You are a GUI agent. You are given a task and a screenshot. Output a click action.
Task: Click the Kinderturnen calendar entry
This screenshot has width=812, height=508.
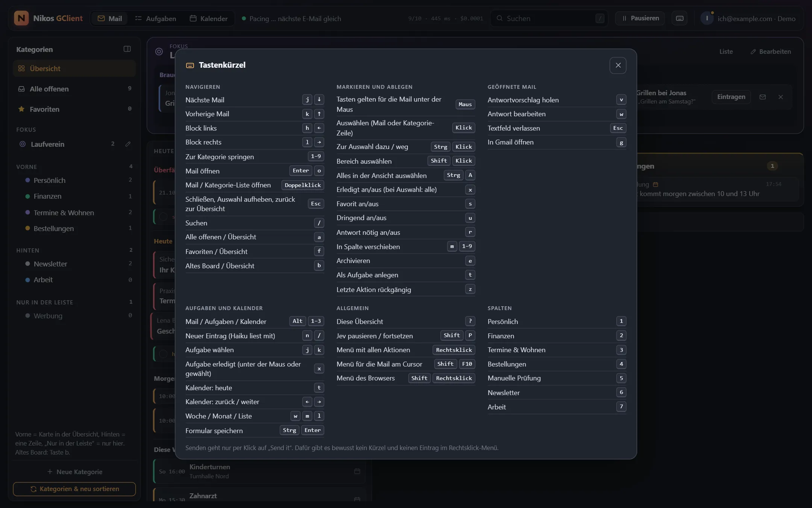click(259, 471)
